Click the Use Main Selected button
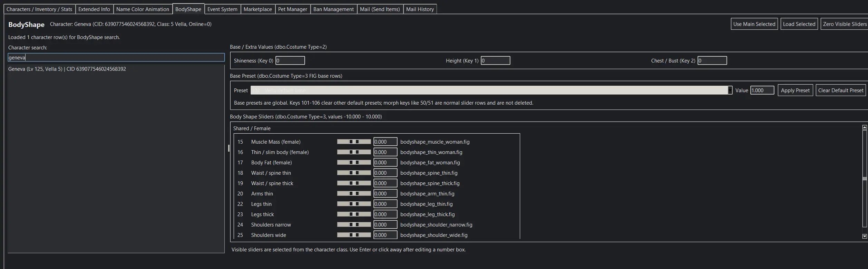This screenshot has height=269, width=868. [754, 24]
